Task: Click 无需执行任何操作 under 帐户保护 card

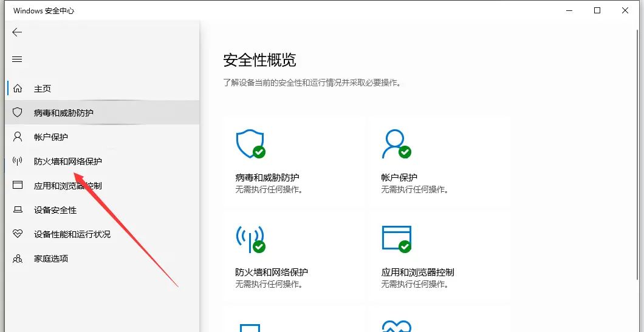Action: click(x=415, y=189)
